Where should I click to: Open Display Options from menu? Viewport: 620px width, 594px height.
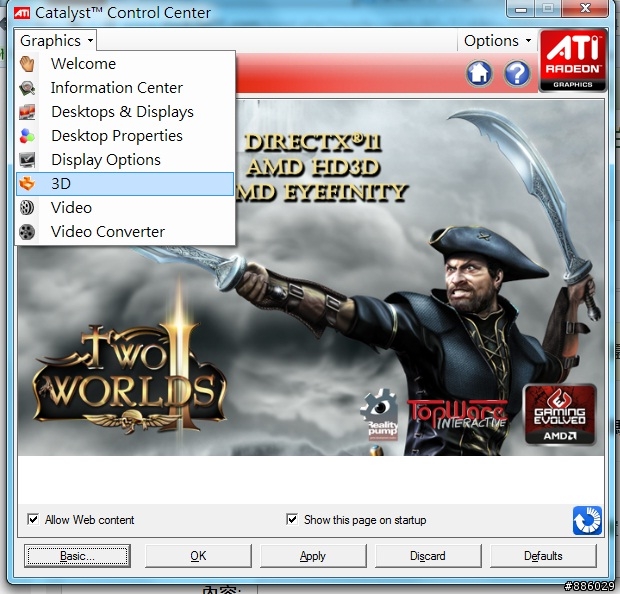click(125, 160)
